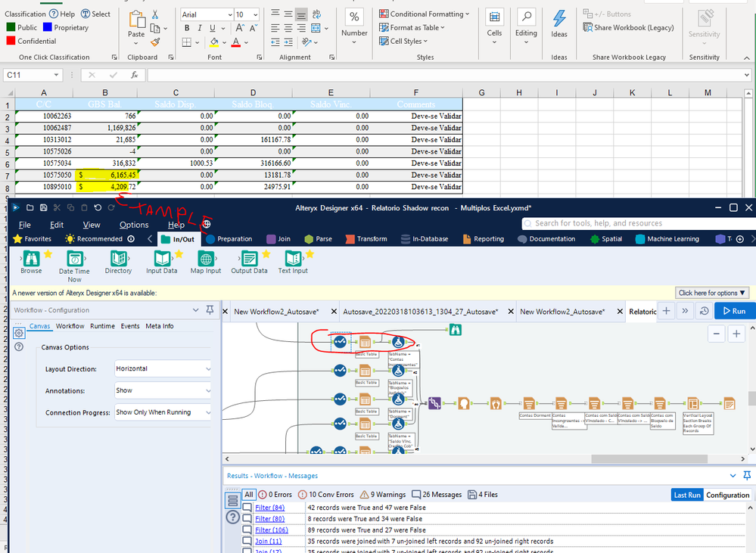Select the red Confidential classification swatch
The width and height of the screenshot is (756, 553).
click(x=11, y=42)
